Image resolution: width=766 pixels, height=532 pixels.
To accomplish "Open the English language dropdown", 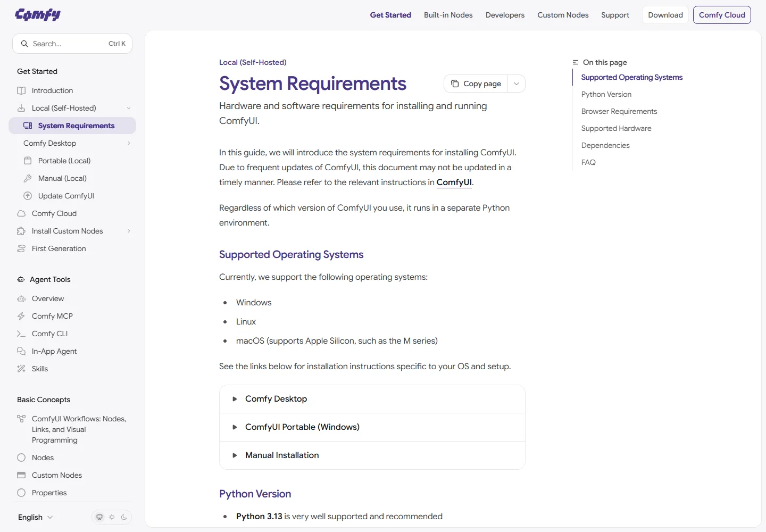I will click(x=36, y=517).
